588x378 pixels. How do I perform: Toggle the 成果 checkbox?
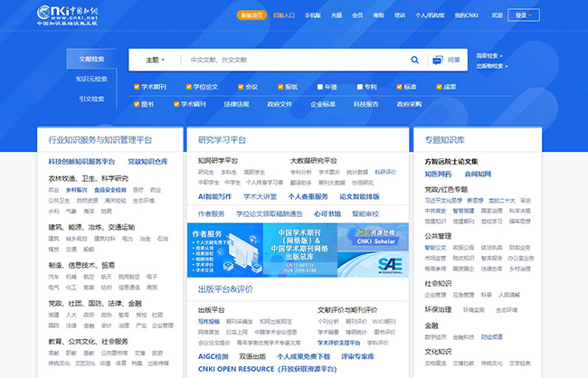[x=439, y=87]
